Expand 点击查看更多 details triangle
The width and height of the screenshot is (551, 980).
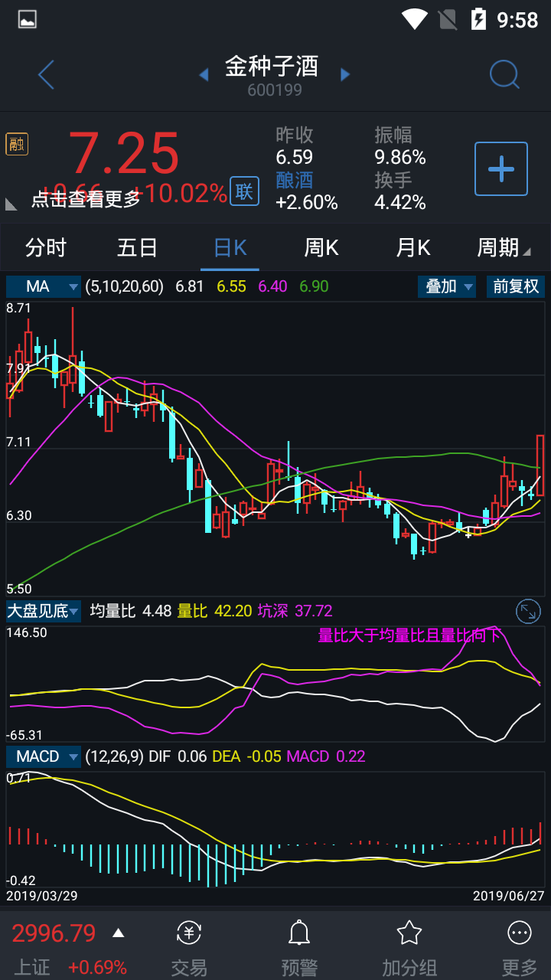coord(11,204)
